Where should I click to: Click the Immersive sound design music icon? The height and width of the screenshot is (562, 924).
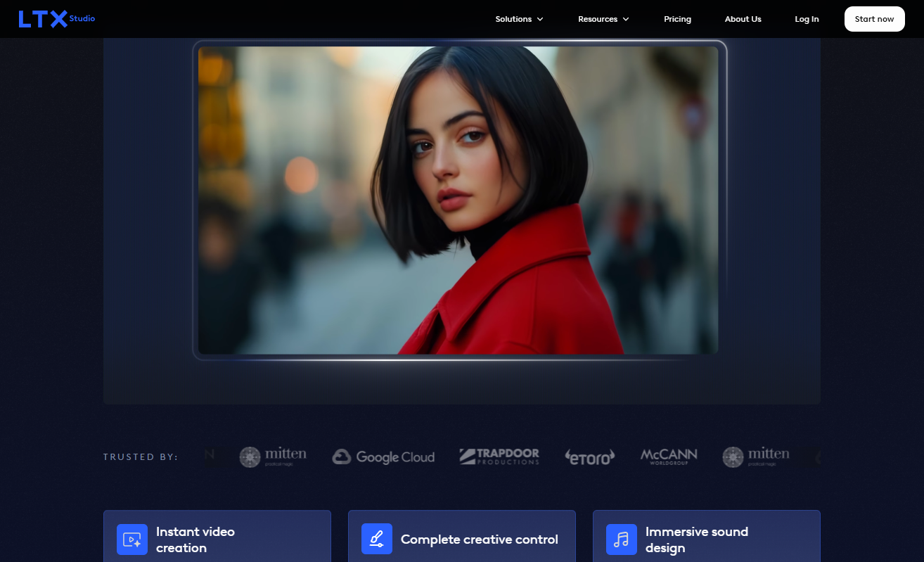[622, 539]
